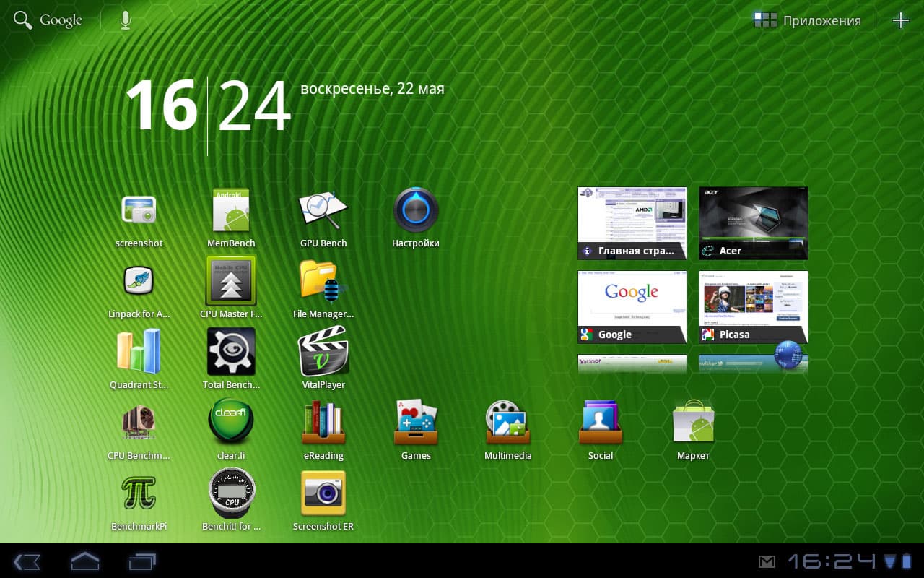Tap the date воскресенье, 22 мая
The width and height of the screenshot is (924, 578).
tap(372, 89)
